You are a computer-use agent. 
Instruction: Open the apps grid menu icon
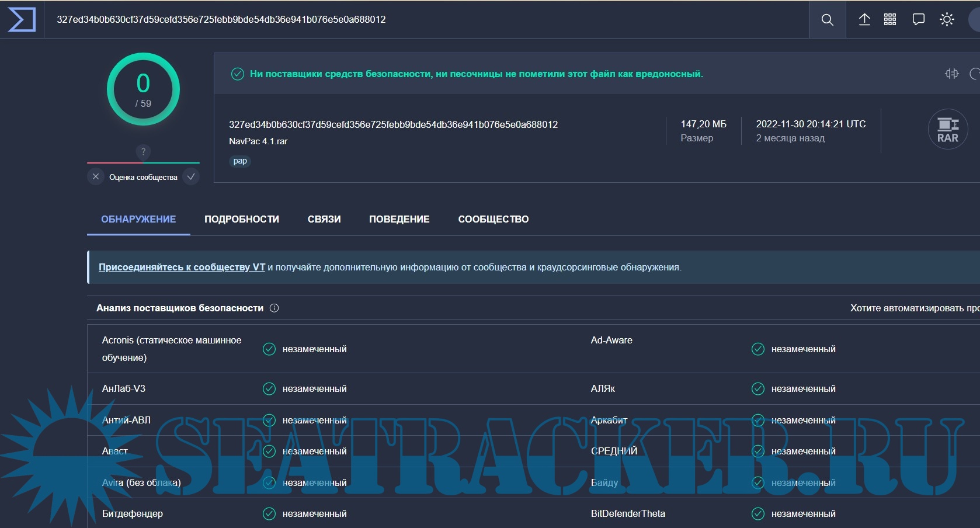pos(890,20)
